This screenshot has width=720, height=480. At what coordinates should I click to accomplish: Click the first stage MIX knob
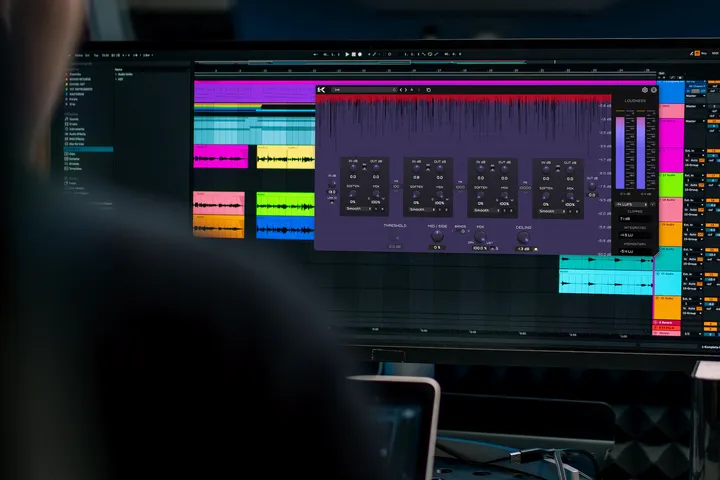point(376,194)
